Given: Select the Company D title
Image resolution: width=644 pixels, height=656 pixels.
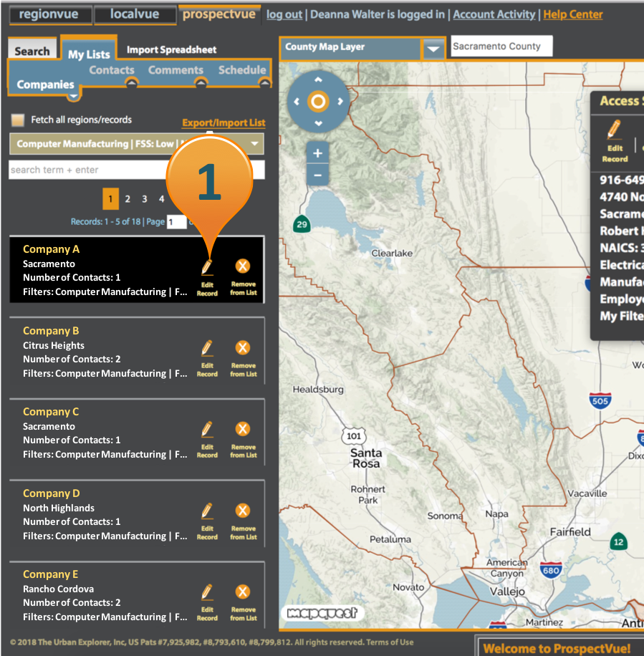Looking at the screenshot, I should [52, 493].
